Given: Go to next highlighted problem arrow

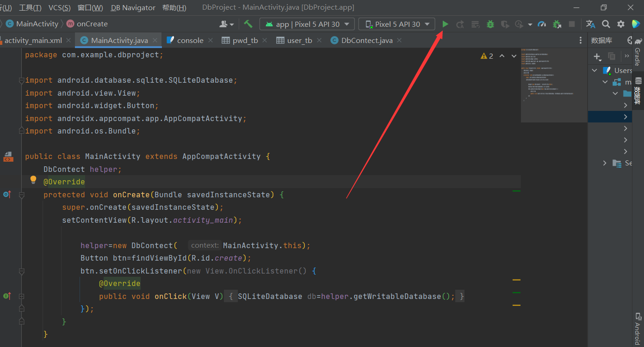Looking at the screenshot, I should (514, 56).
